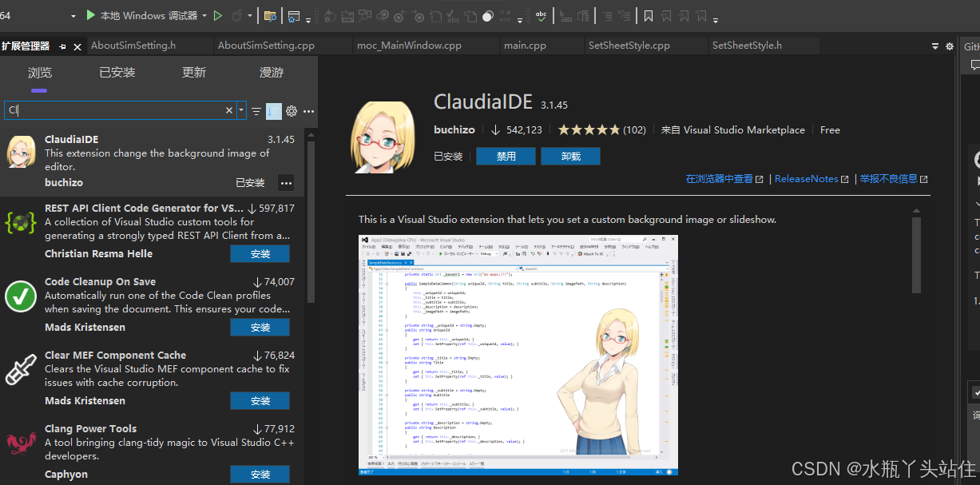Click the 卸载 button for ClaudiaIDE

pyautogui.click(x=570, y=157)
